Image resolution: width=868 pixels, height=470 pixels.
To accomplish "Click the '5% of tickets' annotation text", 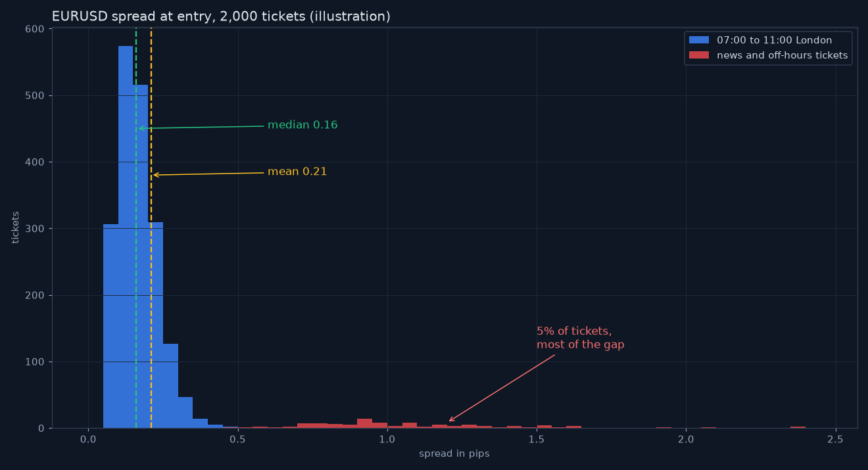I will tap(574, 331).
